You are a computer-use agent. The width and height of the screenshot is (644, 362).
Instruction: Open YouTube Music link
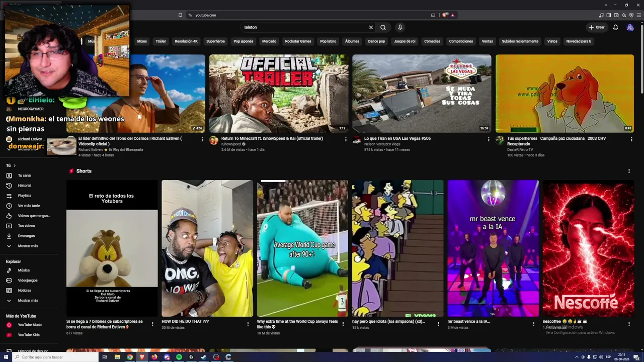29,325
